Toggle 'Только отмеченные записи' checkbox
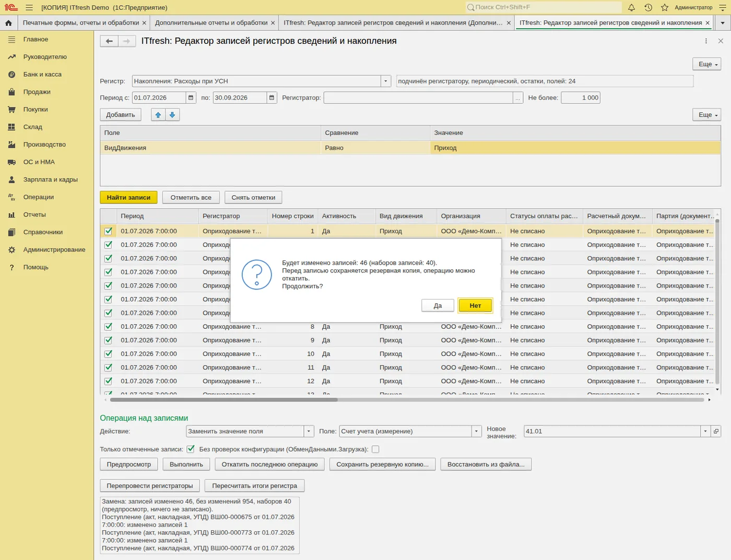The width and height of the screenshot is (731, 560). click(191, 449)
